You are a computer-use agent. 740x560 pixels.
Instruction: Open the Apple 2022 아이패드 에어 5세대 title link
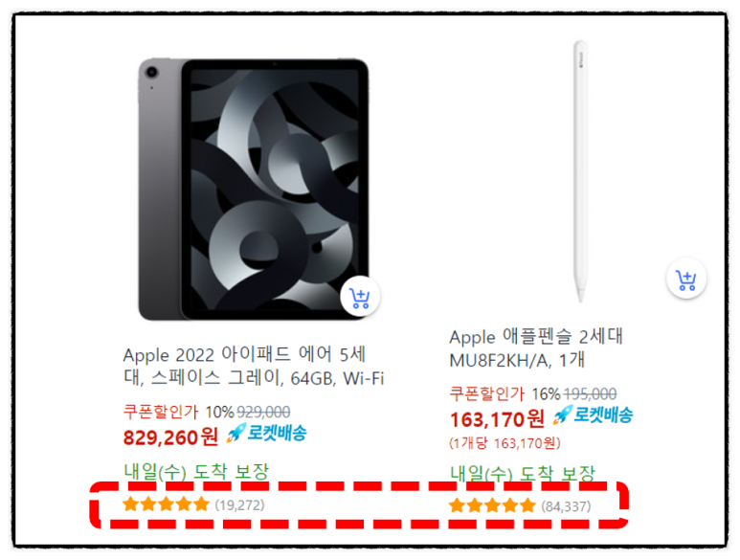[254, 366]
